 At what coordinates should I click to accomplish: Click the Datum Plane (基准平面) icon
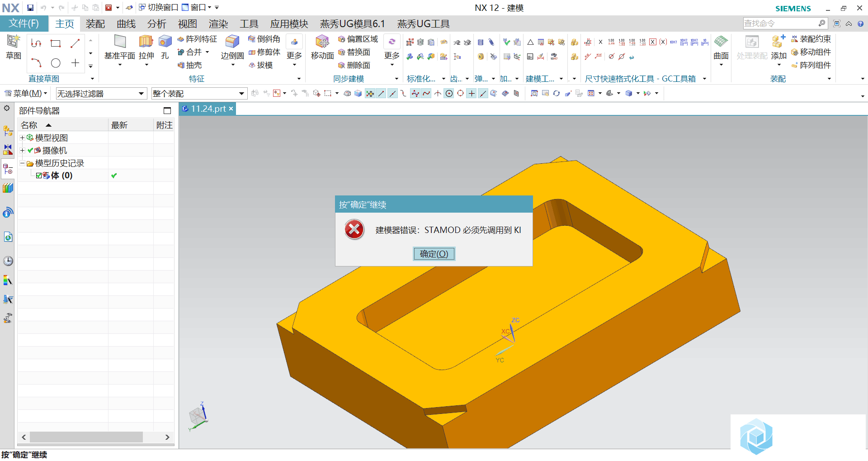coord(120,42)
